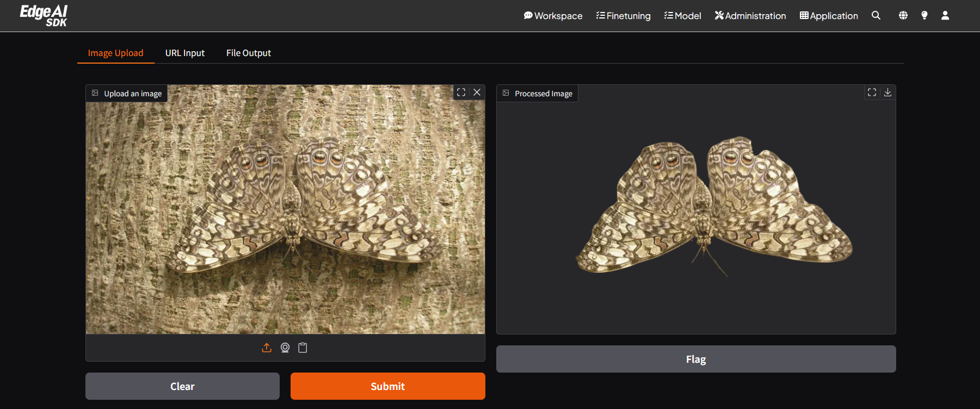Remove the uploaded image with X icon
Image resolution: width=980 pixels, height=409 pixels.
pos(477,92)
